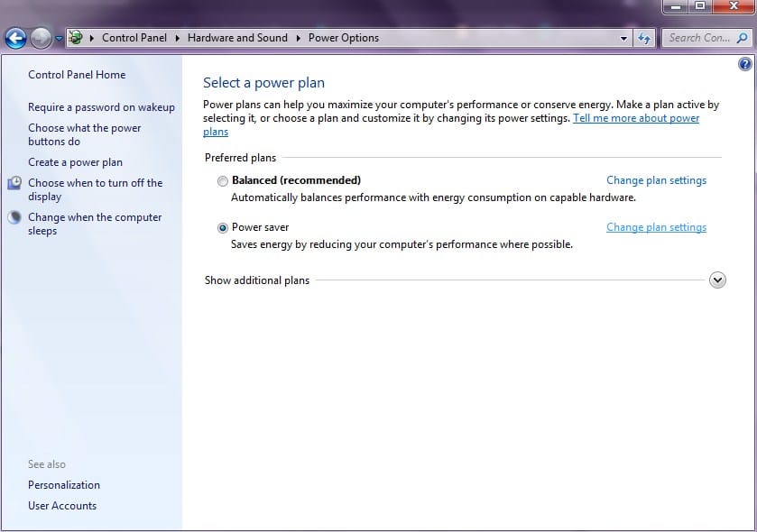Screen dimensions: 757x532
Task: Change plan settings for Balanced plan
Action: [656, 180]
